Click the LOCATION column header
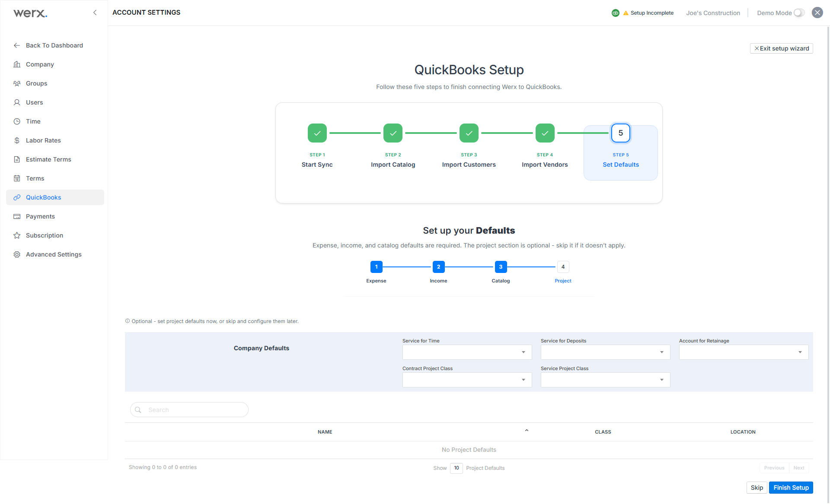The width and height of the screenshot is (830, 504). click(x=743, y=432)
